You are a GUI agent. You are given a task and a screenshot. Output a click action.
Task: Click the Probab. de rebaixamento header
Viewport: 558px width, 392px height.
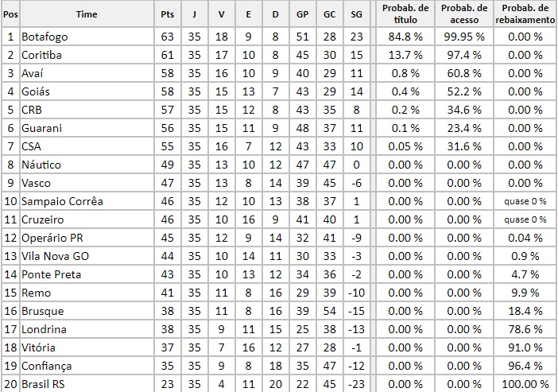(x=525, y=14)
